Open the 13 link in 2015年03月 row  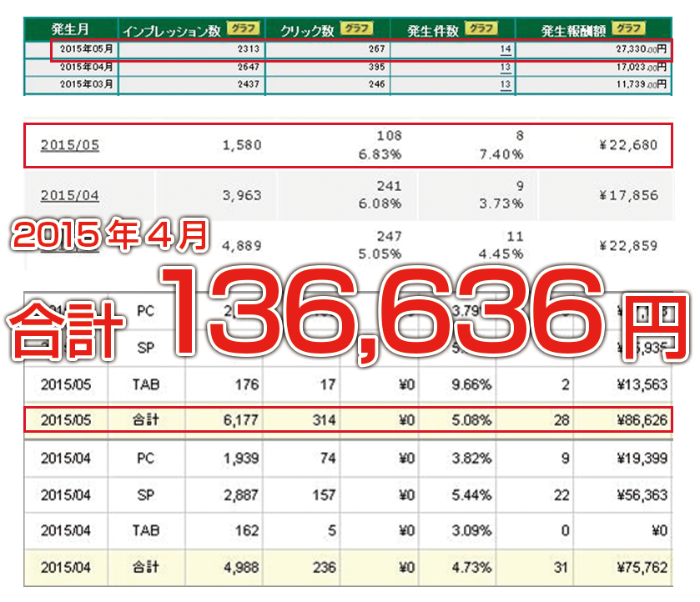[505, 85]
